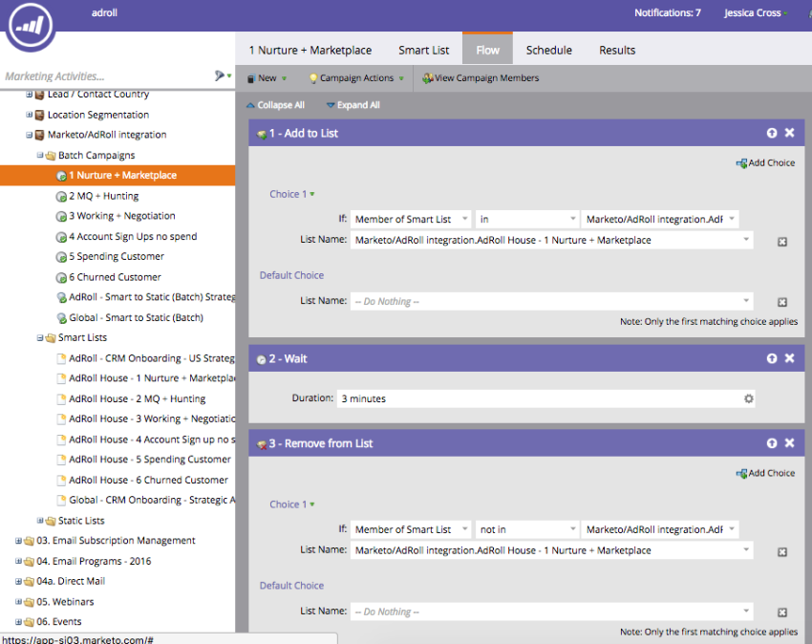812x644 pixels.
Task: Delete Choice 1 in Add to List step
Action: 781,242
